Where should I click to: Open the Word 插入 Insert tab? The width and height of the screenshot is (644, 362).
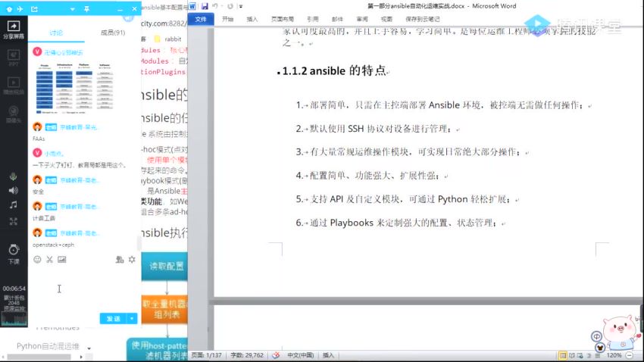[252, 19]
